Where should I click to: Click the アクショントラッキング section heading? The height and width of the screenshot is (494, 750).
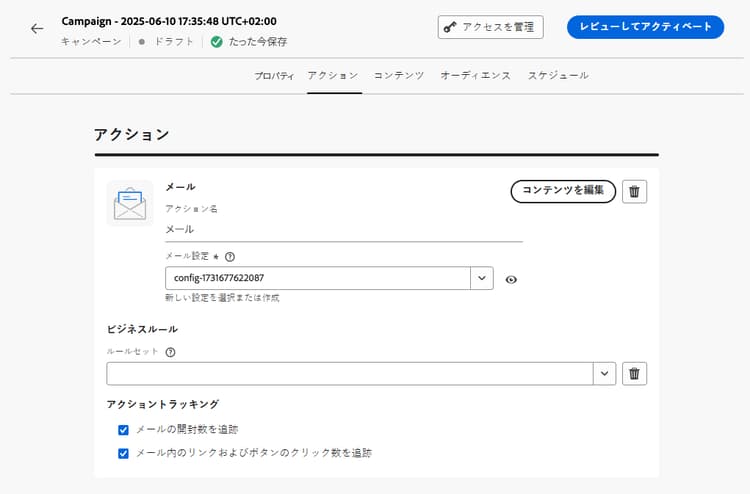tap(163, 405)
